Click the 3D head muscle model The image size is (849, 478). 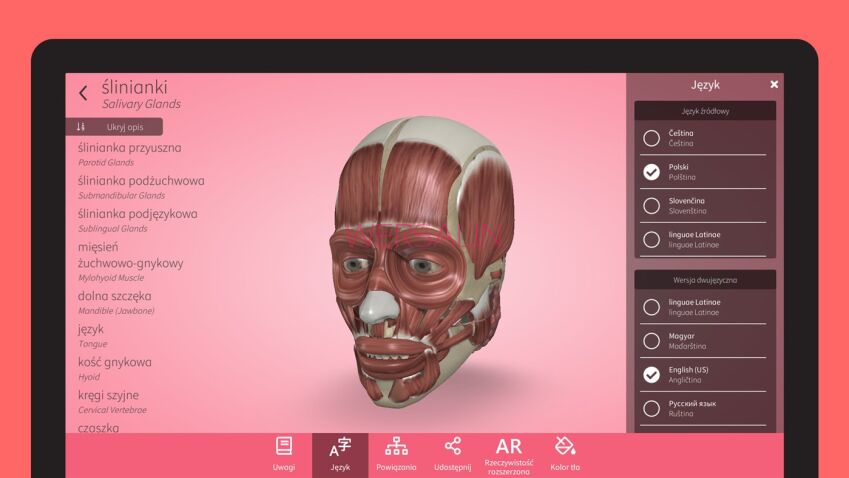(x=420, y=250)
